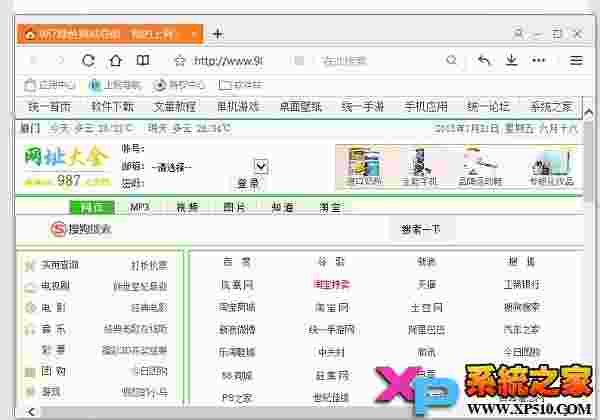Viewport: 600px width, 420px height.
Task: Click the icon next to 音 乐
Action: pyautogui.click(x=30, y=329)
